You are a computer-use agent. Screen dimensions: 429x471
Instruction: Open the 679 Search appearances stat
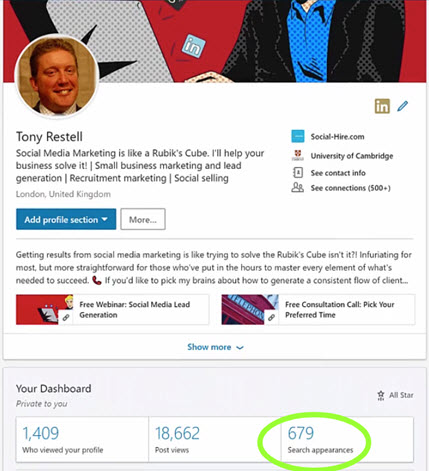347,439
